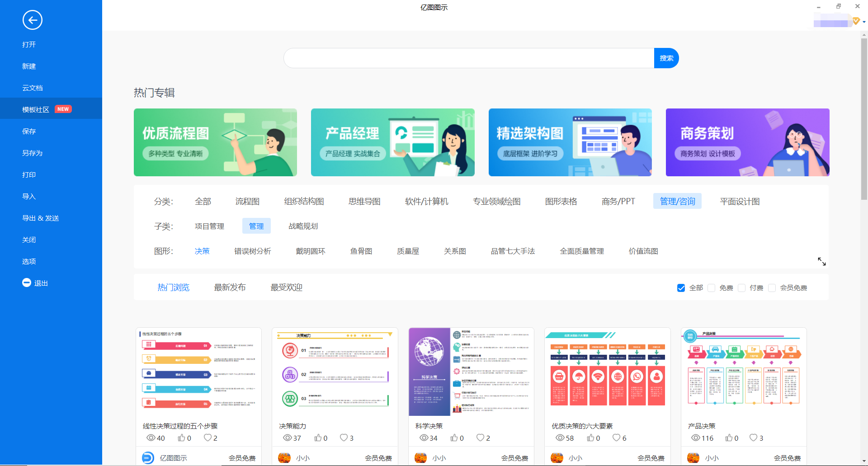868x466 pixels.
Task: Click eye icon on 产品决策 card
Action: [x=696, y=438]
